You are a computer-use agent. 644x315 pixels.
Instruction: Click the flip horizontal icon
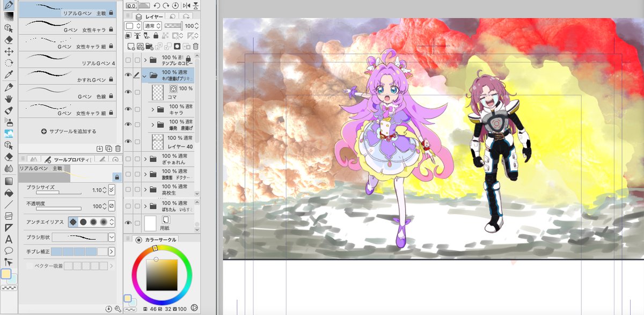[x=186, y=5]
